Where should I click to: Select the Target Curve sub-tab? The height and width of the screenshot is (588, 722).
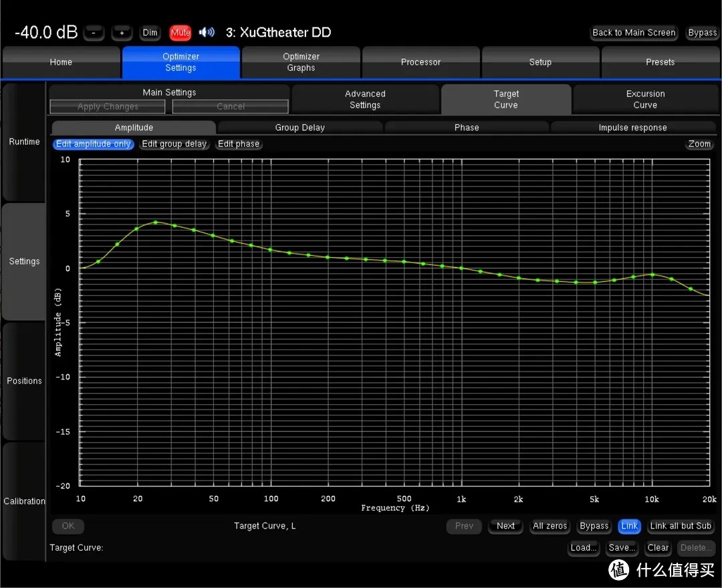tap(506, 100)
